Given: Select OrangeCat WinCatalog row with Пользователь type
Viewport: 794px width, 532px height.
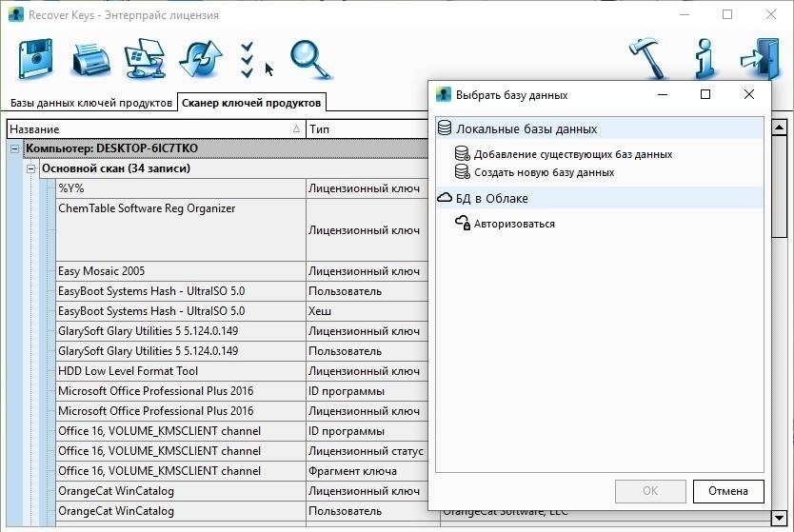Looking at the screenshot, I should (x=241, y=511).
